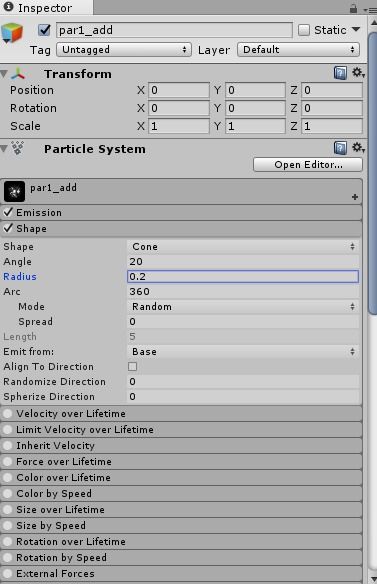Image resolution: width=377 pixels, height=584 pixels.
Task: Click the Randomize Direction value field
Action: point(243,381)
